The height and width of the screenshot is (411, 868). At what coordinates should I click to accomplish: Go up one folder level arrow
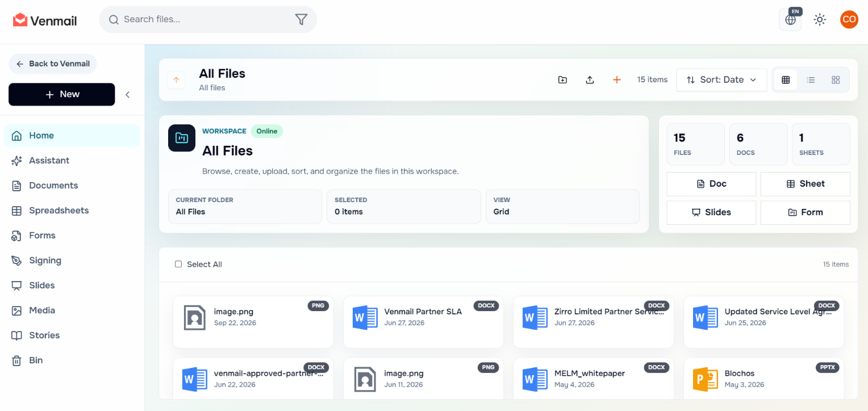[x=176, y=80]
